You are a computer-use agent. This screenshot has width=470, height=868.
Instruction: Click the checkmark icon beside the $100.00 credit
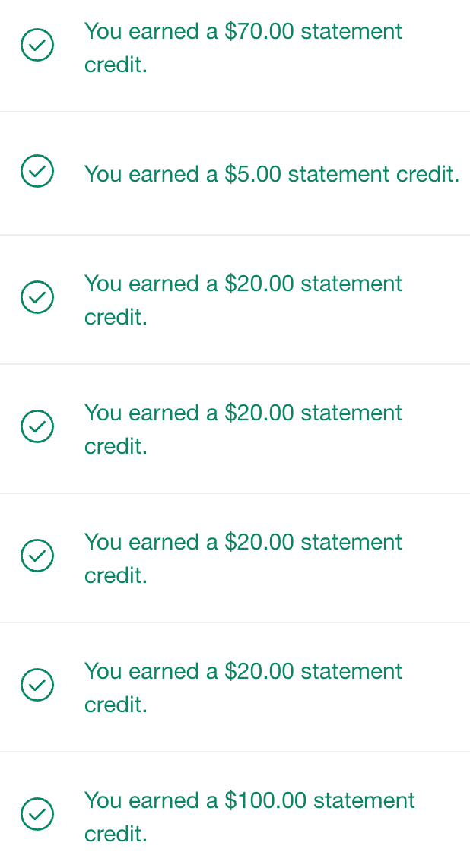coord(37,814)
